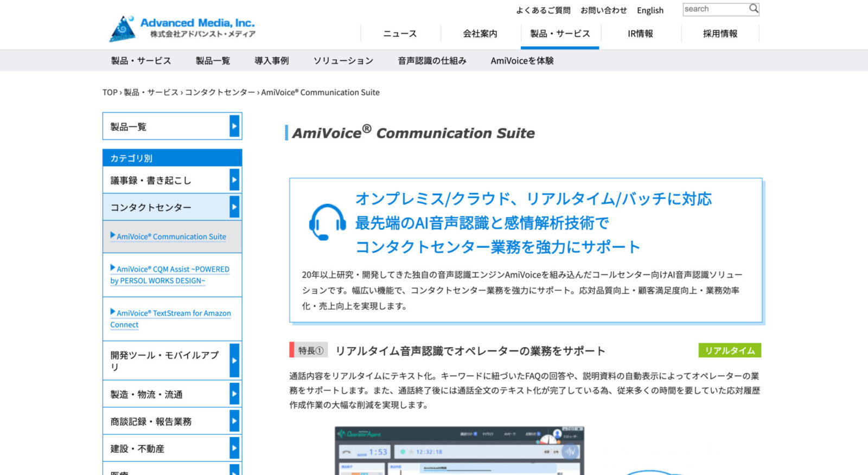868x475 pixels.
Task: Click the arrow icon beside 製造・物流・流通
Action: tap(234, 394)
